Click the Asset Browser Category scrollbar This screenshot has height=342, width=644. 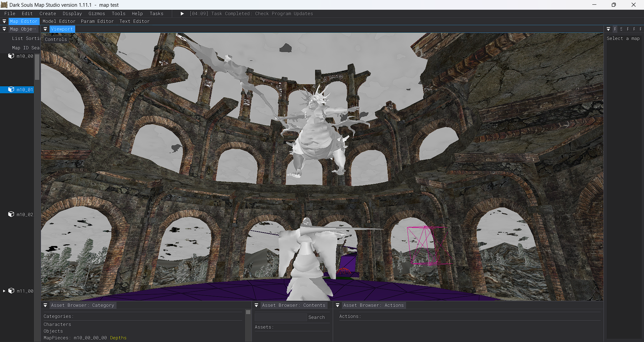click(248, 312)
